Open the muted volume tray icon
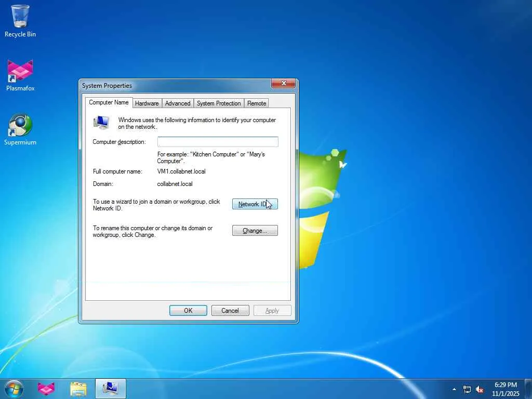The image size is (532, 399). click(x=480, y=390)
